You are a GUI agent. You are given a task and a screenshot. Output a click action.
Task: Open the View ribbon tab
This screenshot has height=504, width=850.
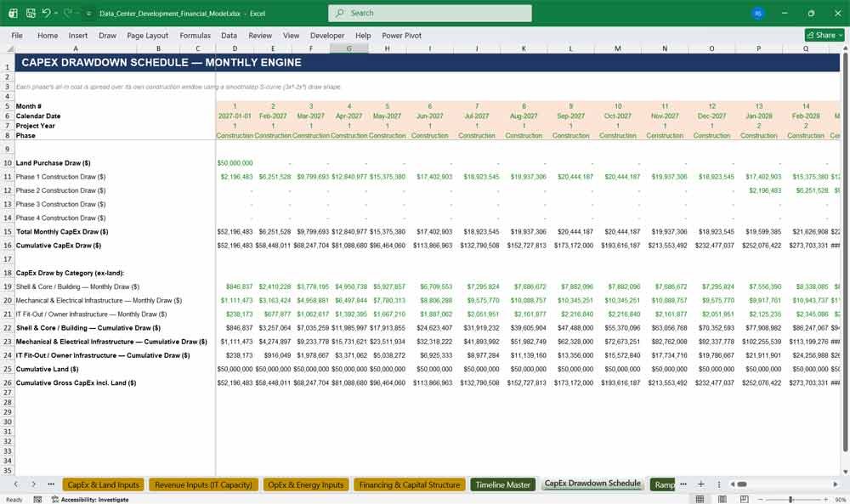tap(291, 35)
